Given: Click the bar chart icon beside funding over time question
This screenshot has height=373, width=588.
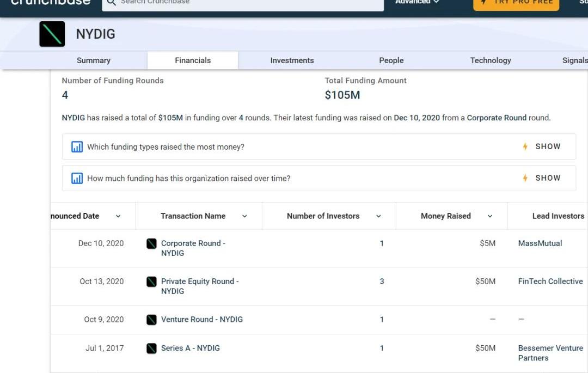Looking at the screenshot, I should point(77,179).
